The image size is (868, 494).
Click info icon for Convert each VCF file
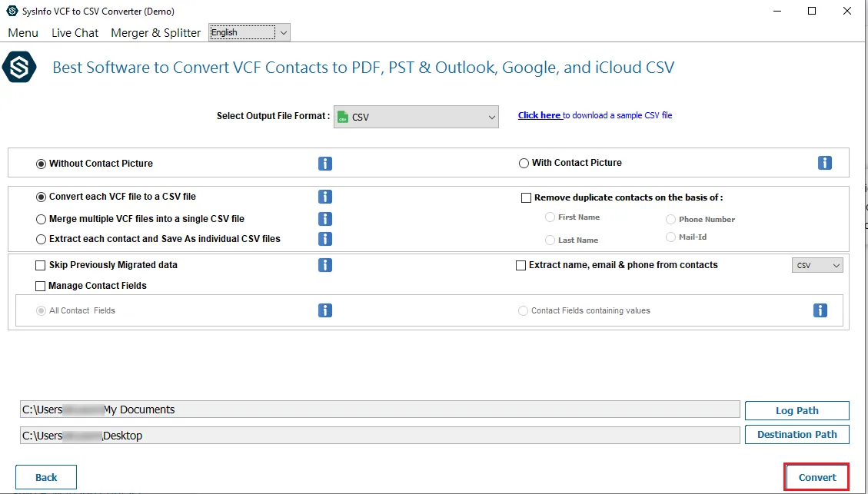coord(325,197)
